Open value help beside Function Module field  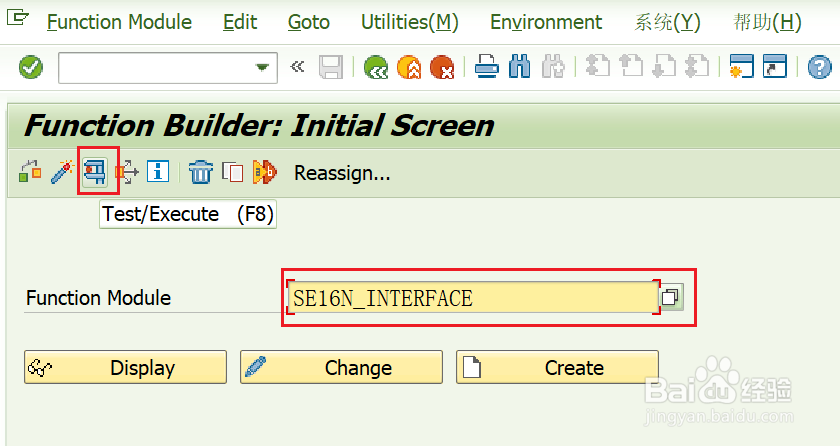click(671, 298)
